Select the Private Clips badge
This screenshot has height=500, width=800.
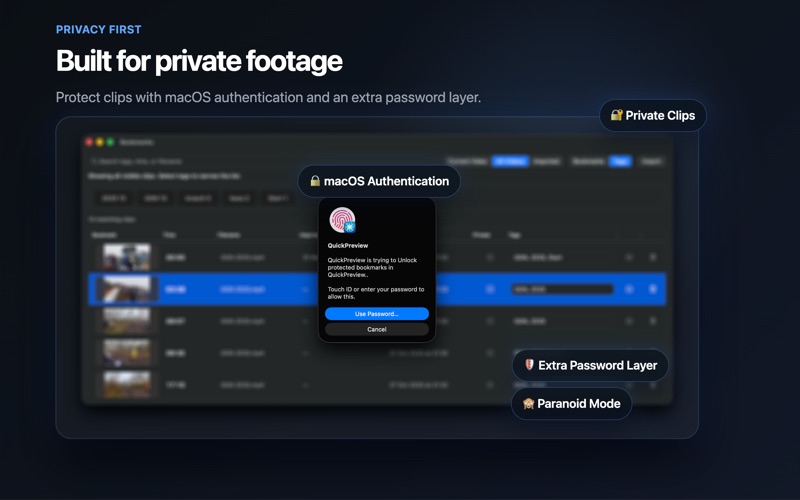point(653,115)
